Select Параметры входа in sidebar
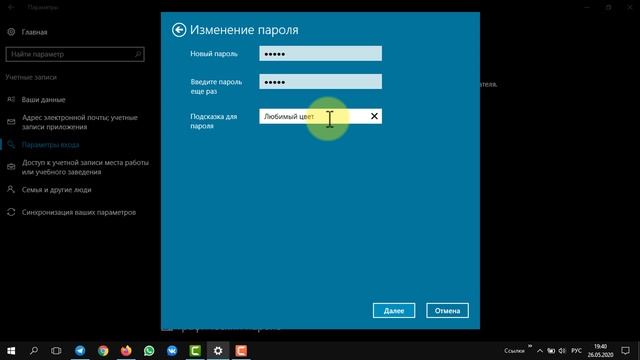The width and height of the screenshot is (640, 360). pyautogui.click(x=50, y=144)
